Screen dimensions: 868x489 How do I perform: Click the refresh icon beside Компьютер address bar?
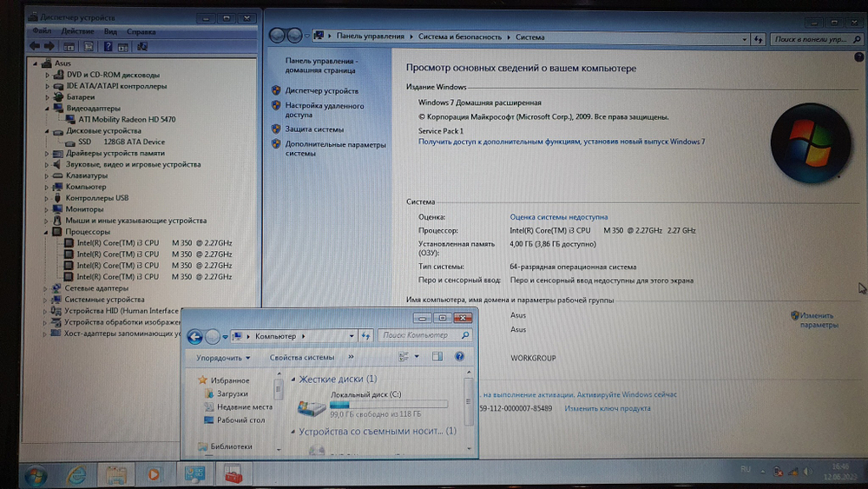[x=365, y=336]
